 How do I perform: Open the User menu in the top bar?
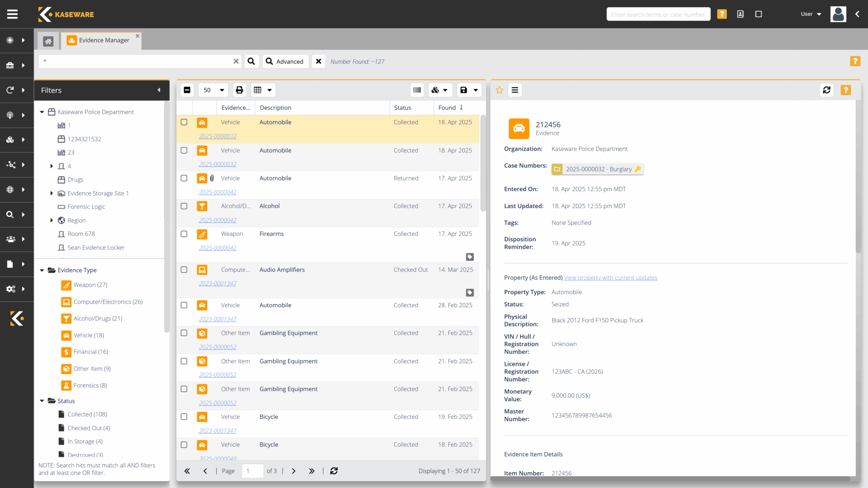(x=810, y=14)
